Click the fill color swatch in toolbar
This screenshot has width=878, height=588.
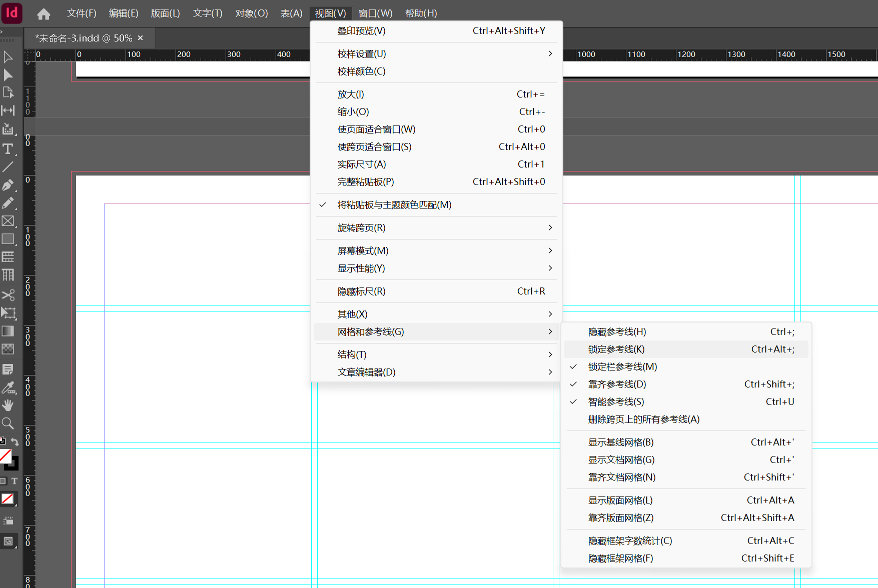coord(6,455)
